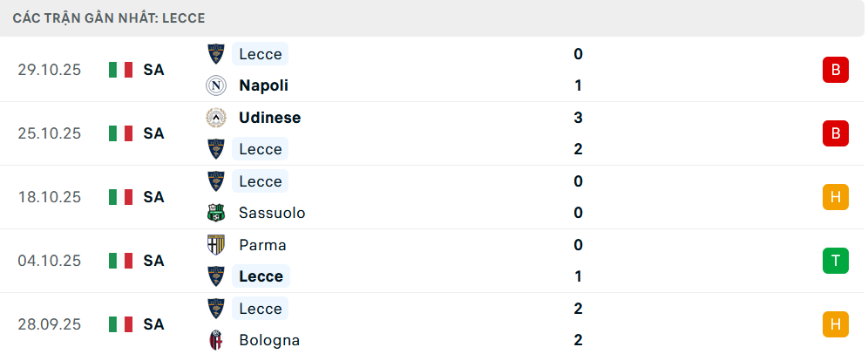
Task: Click Italy flag beside the 25.10.25 match
Action: click(x=120, y=133)
